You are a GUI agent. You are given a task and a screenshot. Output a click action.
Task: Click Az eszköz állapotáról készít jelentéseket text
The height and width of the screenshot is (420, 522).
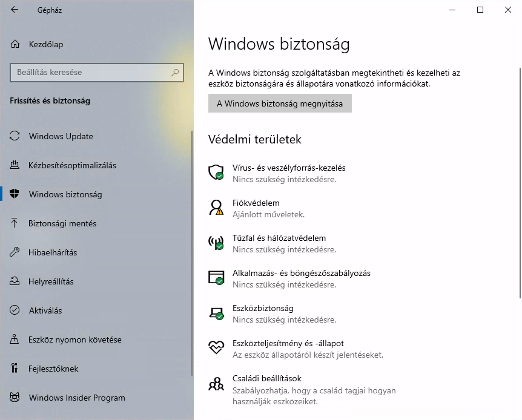[308, 355]
